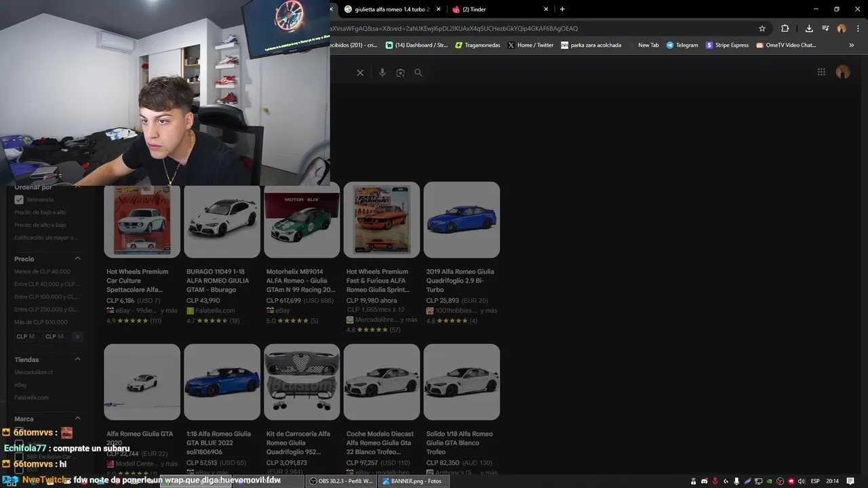Open Google account avatar on results page
The width and height of the screenshot is (868, 488).
[x=843, y=72]
